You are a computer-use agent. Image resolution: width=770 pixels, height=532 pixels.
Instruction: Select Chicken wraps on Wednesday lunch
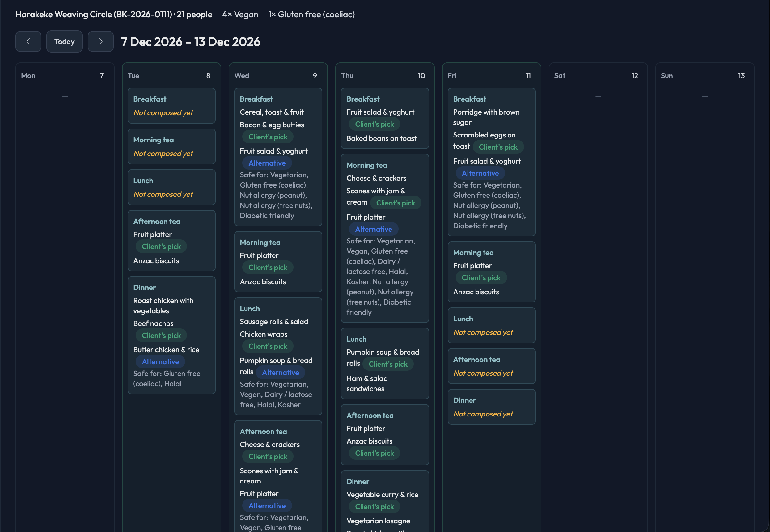point(263,334)
